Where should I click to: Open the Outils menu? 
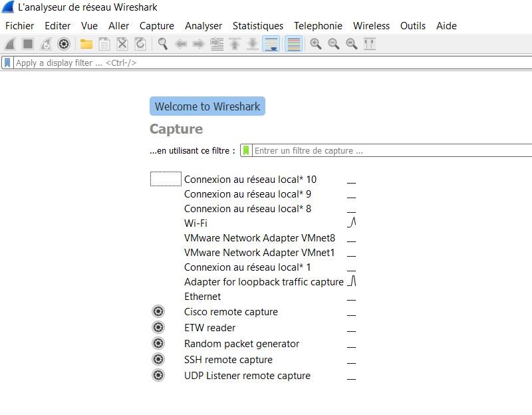point(413,26)
